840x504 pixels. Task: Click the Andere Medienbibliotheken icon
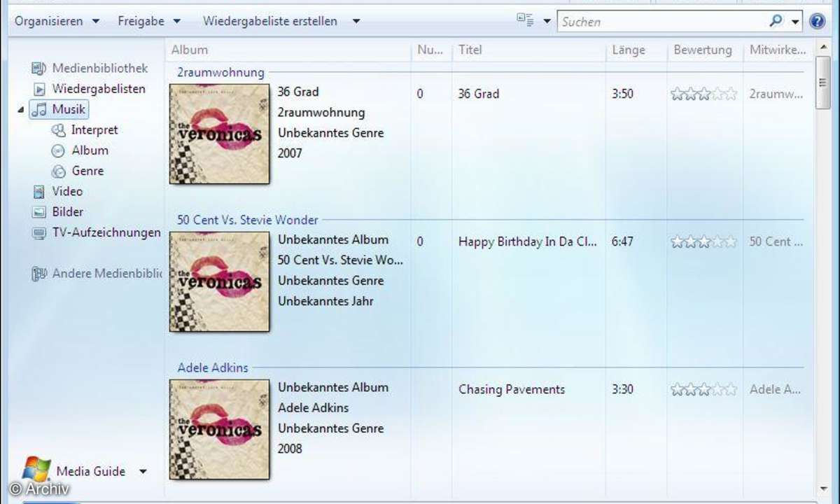pos(39,274)
